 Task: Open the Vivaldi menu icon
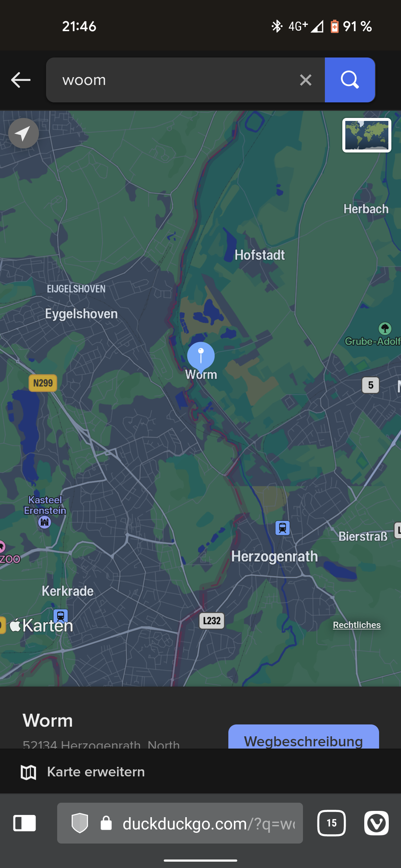376,823
